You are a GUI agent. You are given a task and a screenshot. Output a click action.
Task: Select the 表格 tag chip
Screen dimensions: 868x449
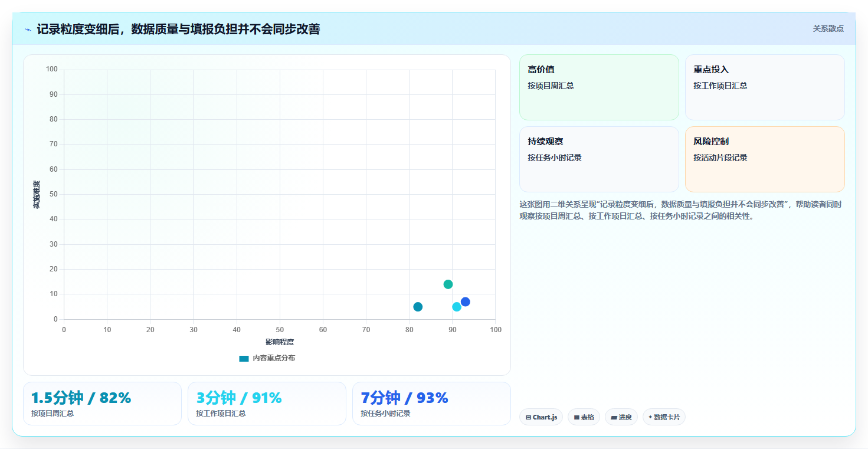(584, 417)
